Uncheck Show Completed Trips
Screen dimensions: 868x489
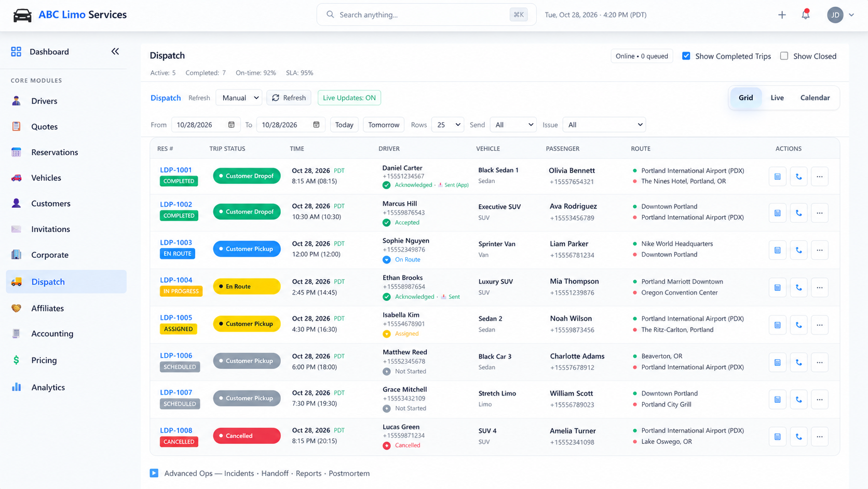pyautogui.click(x=686, y=56)
